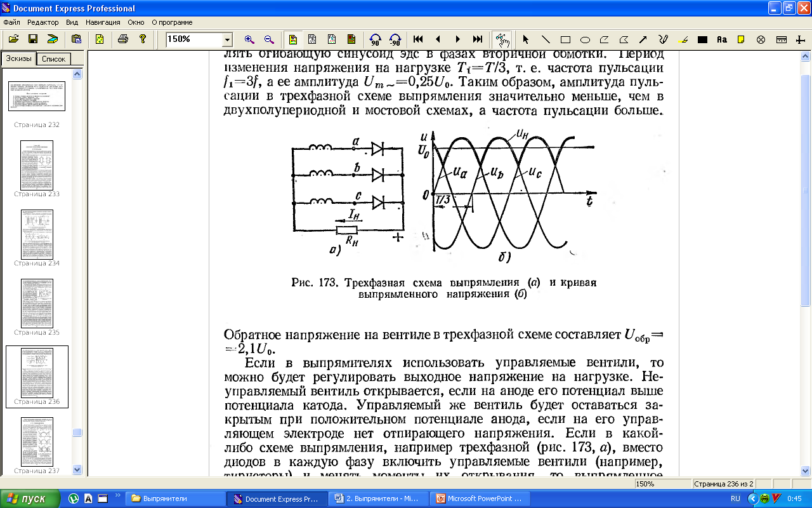Open the О программе menu
The image size is (812, 508).
pyautogui.click(x=172, y=22)
